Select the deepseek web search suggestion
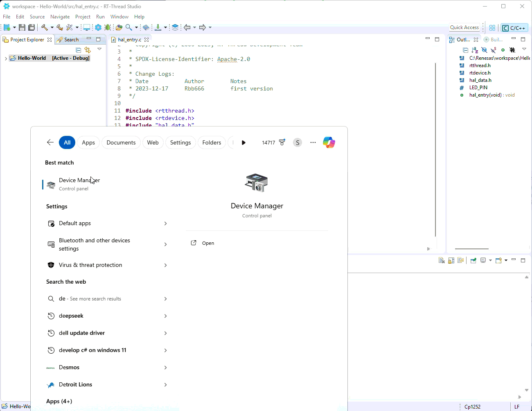Screen dimensions: 532x411 [71, 316]
